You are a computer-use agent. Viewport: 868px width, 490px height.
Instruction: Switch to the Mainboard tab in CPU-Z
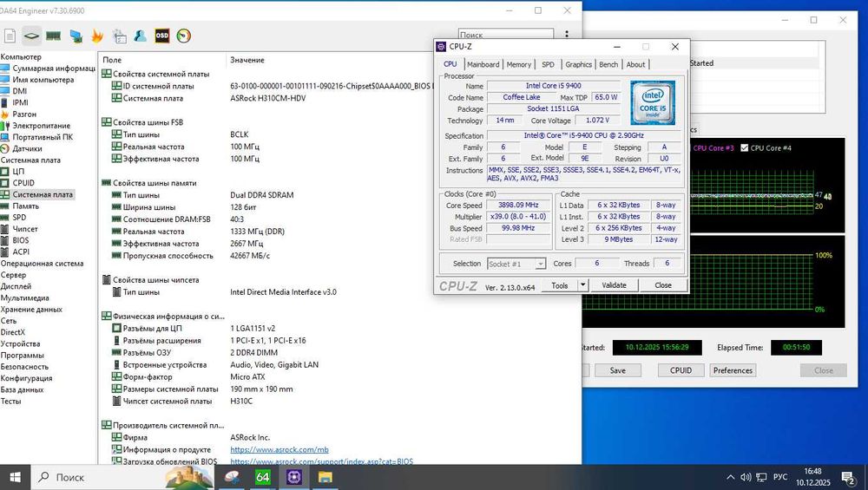(483, 64)
